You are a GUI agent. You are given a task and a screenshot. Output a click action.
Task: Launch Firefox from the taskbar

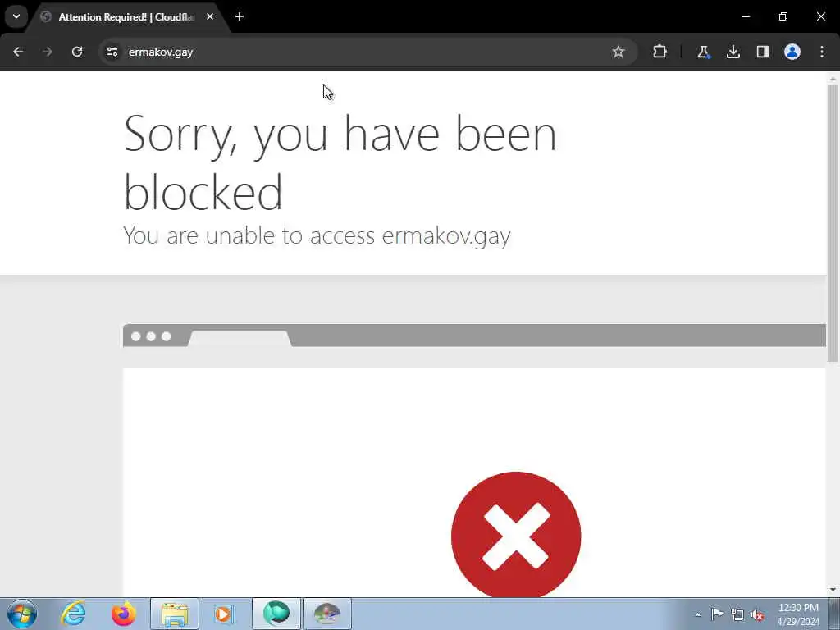[123, 614]
